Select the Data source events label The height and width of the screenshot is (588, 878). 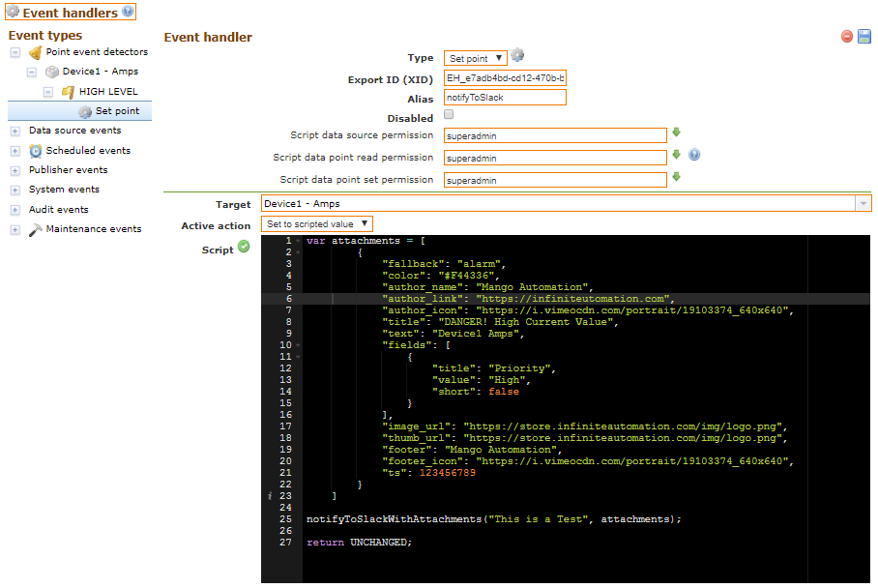click(x=75, y=130)
